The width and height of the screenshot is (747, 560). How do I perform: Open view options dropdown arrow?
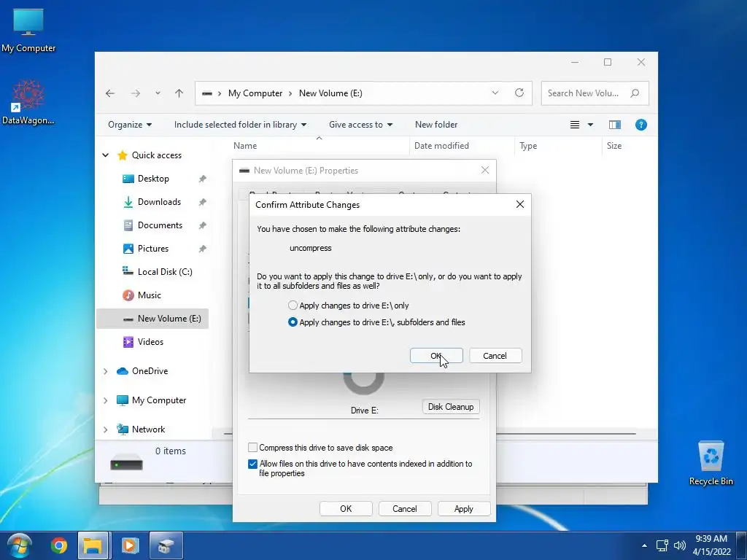590,125
